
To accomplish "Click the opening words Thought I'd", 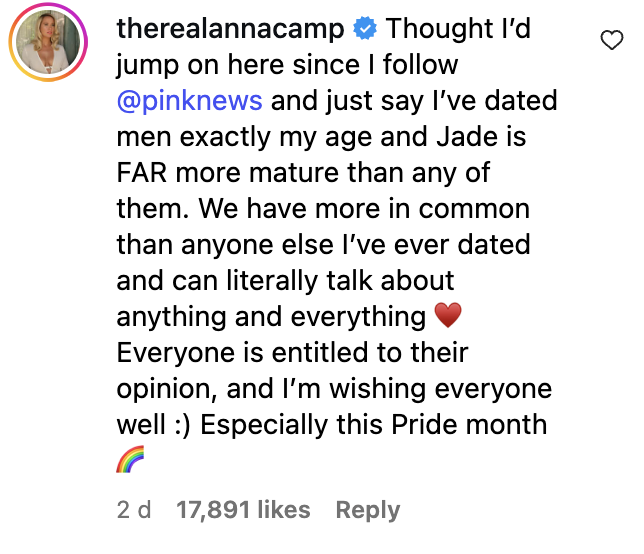I will pyautogui.click(x=458, y=28).
